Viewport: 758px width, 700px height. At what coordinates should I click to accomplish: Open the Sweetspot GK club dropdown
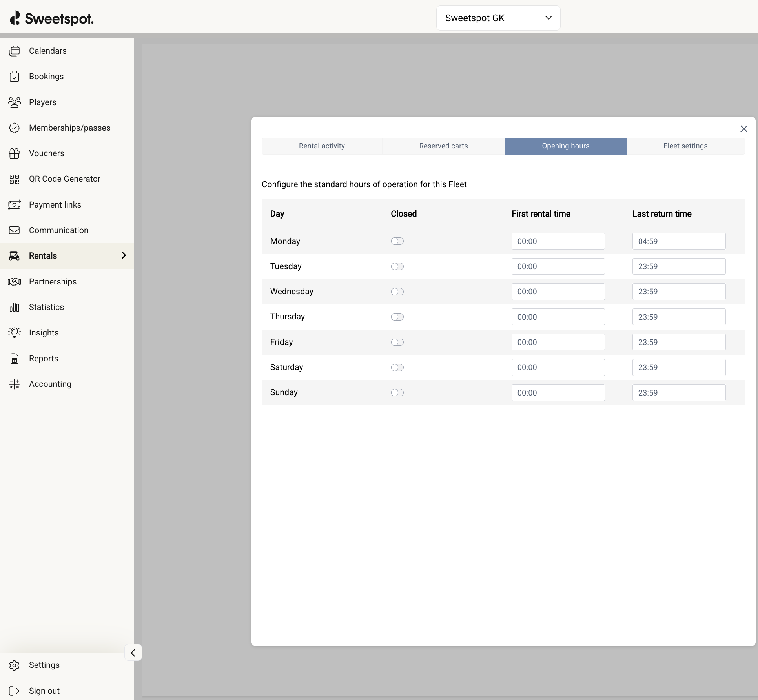(498, 18)
